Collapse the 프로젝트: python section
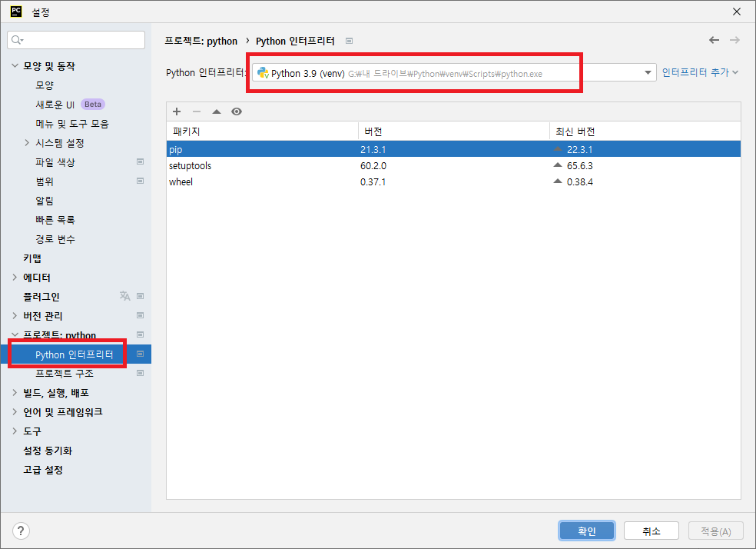 point(15,334)
